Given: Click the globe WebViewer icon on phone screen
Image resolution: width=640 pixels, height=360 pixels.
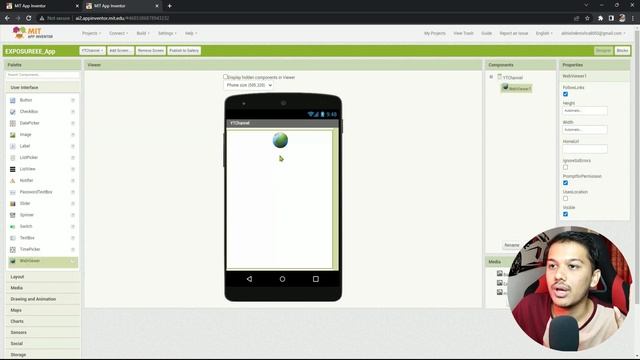Looking at the screenshot, I should coord(280,140).
